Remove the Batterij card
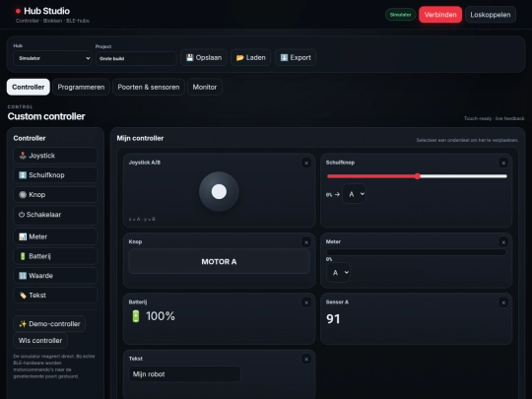This screenshot has width=532, height=399. point(306,302)
